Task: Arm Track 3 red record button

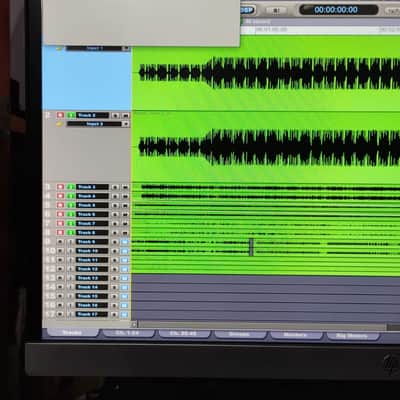Action: pyautogui.click(x=60, y=187)
